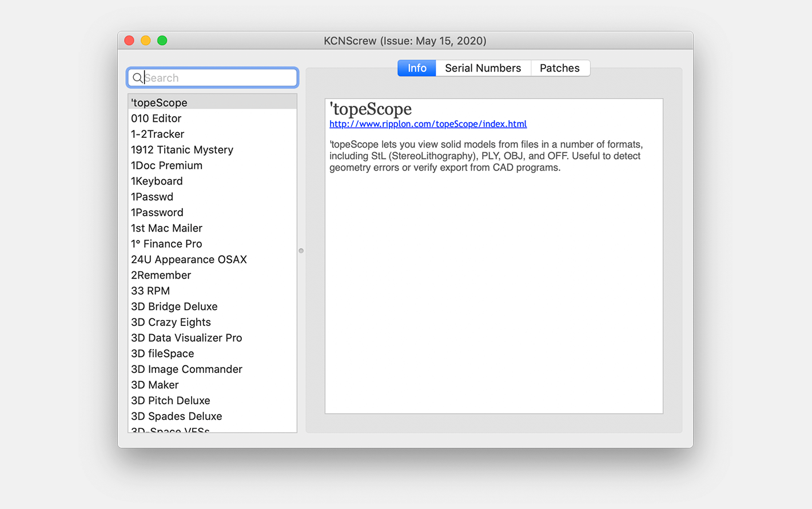Select 1-2Tracker entry
812x509 pixels.
pos(212,134)
